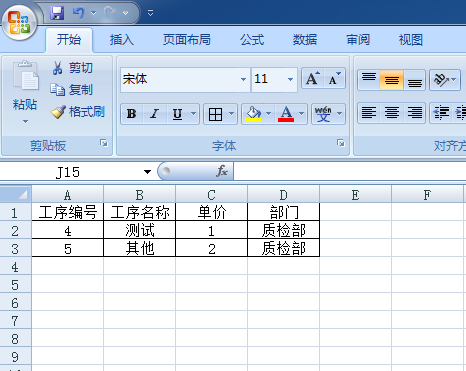The height and width of the screenshot is (371, 466).
Task: Open the font size 11 dropdown
Action: pyautogui.click(x=290, y=79)
